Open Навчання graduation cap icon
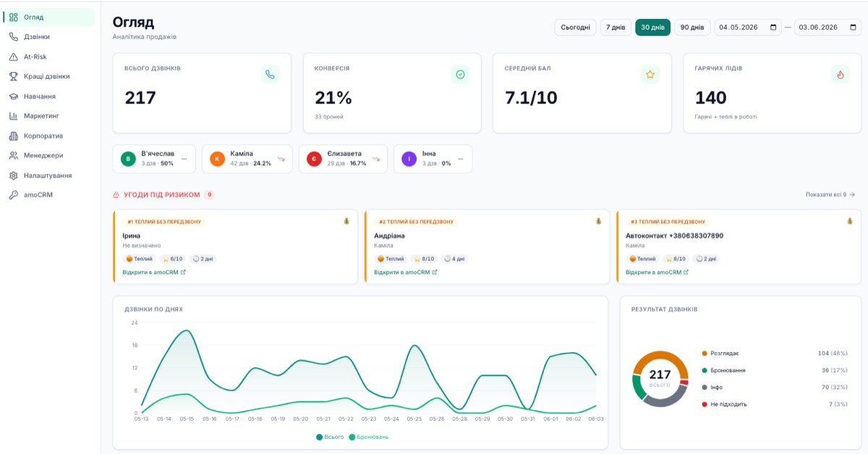This screenshot has width=868, height=454. (x=14, y=96)
